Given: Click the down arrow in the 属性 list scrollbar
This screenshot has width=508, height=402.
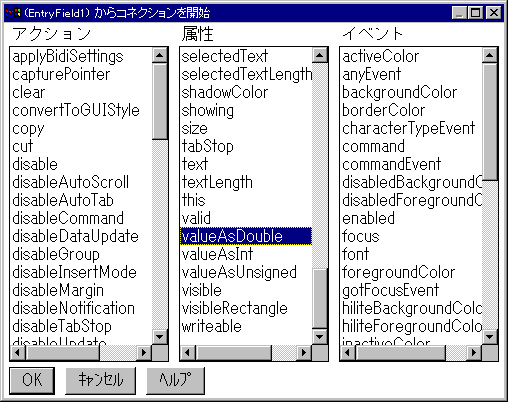Looking at the screenshot, I should (x=320, y=336).
